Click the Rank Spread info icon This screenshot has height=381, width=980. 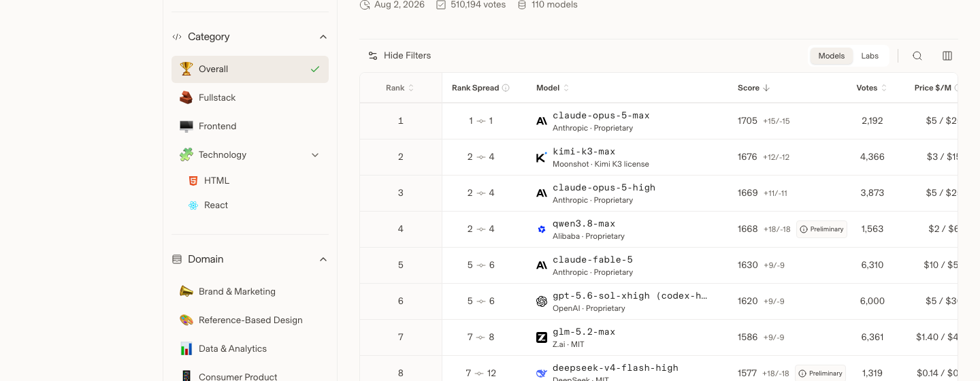506,88
